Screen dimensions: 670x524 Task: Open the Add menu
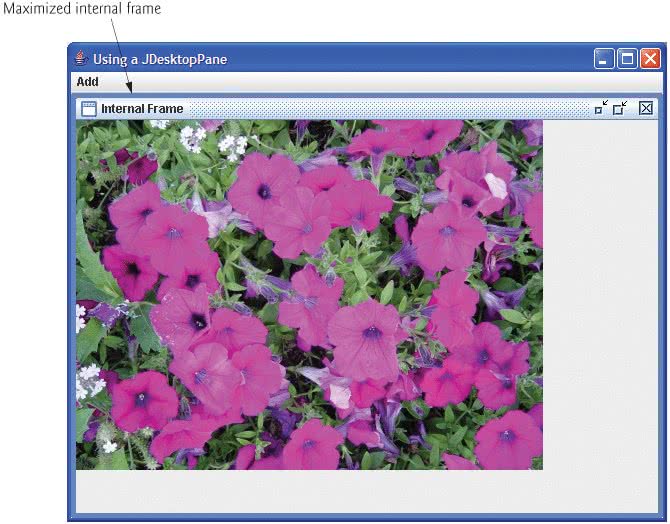pos(88,82)
